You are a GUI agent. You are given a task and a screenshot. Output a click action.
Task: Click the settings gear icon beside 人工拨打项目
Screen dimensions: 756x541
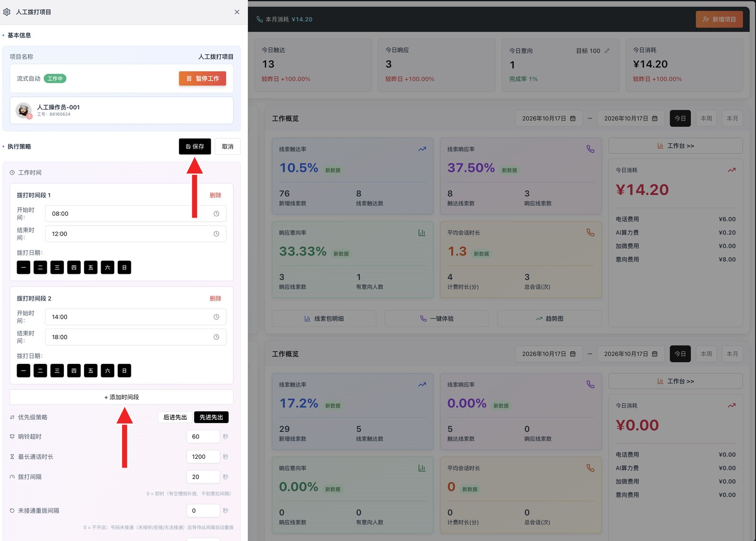pos(7,12)
